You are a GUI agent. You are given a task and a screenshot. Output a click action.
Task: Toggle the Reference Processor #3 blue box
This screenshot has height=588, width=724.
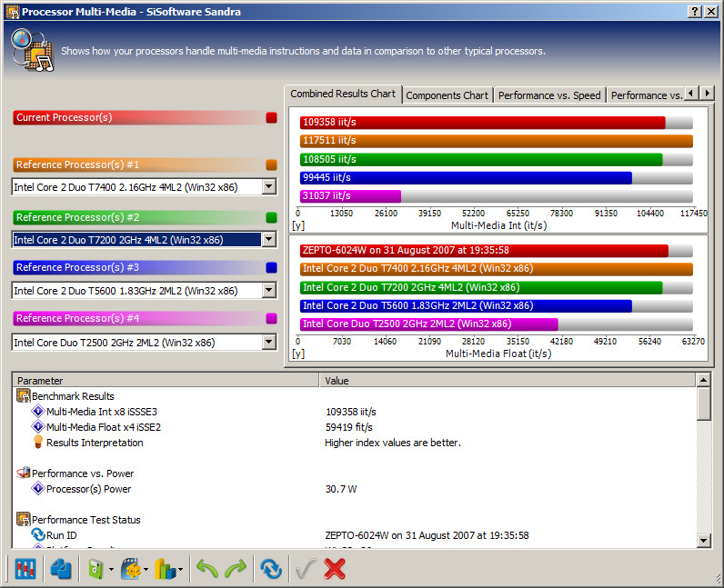click(x=271, y=268)
